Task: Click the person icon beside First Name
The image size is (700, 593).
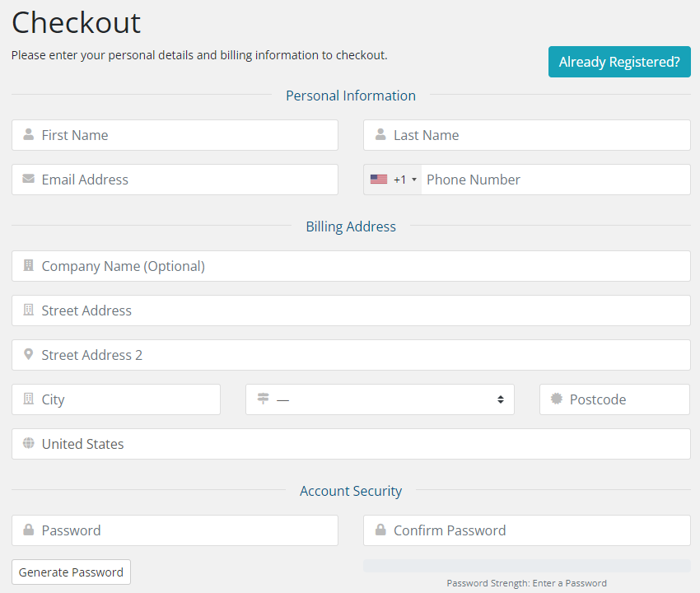Action: click(x=29, y=135)
